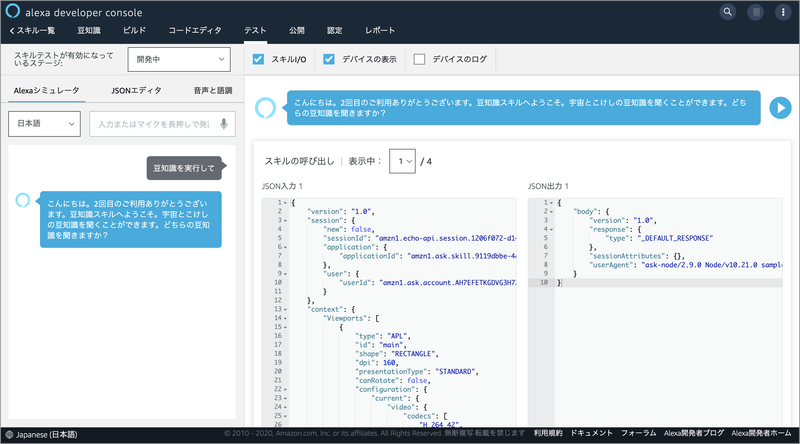
Task: Switch to the JSONエディタ tab
Action: tap(136, 90)
